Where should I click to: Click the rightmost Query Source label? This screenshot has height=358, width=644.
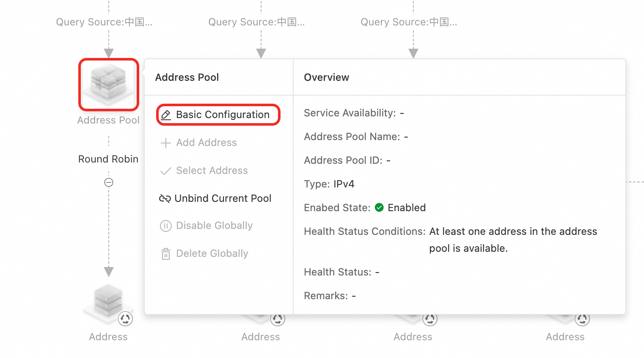[409, 22]
